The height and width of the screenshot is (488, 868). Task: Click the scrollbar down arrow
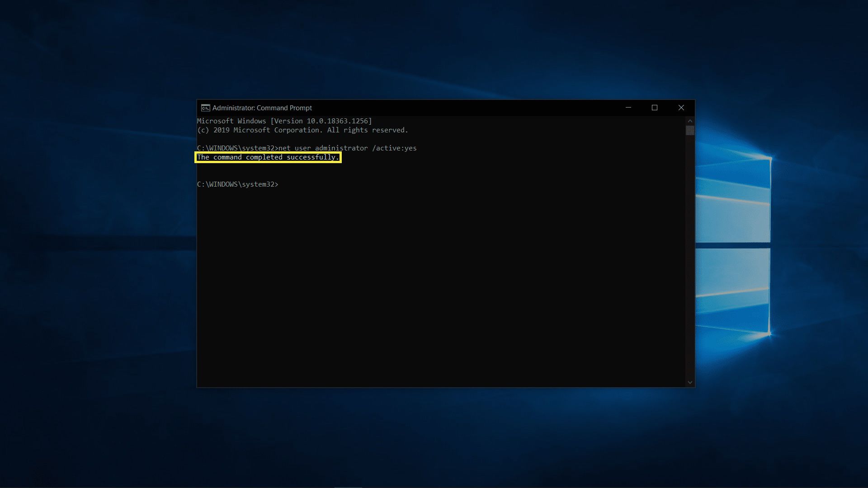pos(690,382)
